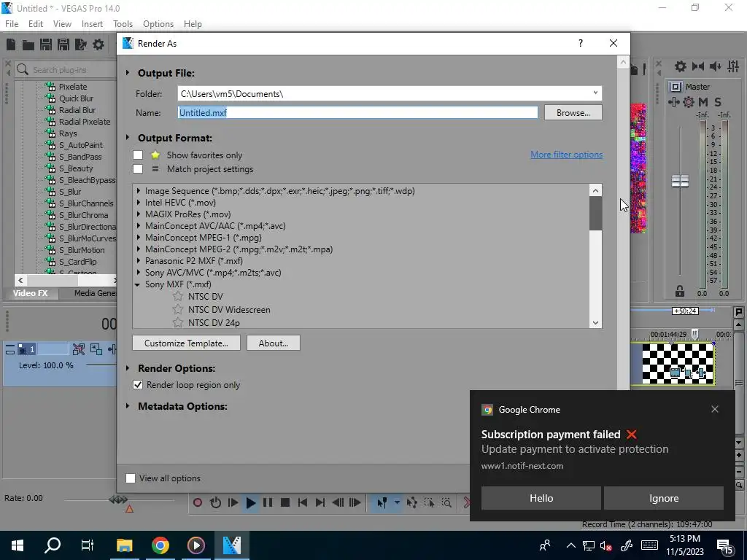Switch to the Video FX tab
Viewport: 747px width, 560px height.
click(31, 293)
